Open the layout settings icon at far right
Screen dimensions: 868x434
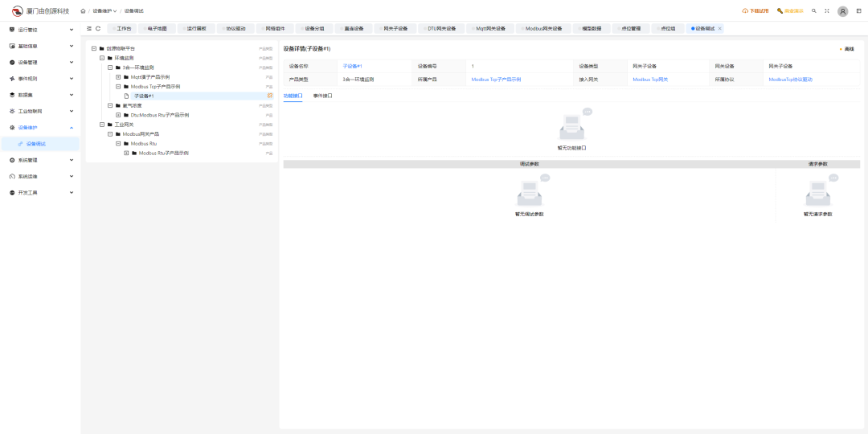click(857, 11)
